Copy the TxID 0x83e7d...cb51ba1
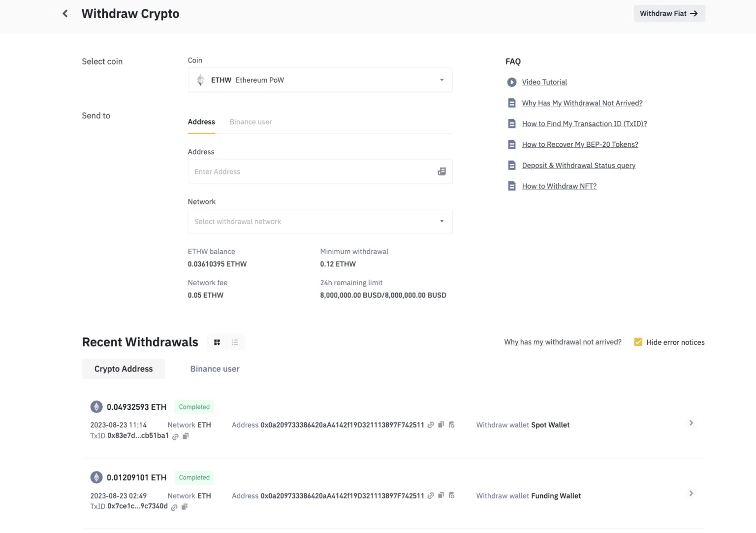Viewport: 756px width, 533px height. pos(186,436)
